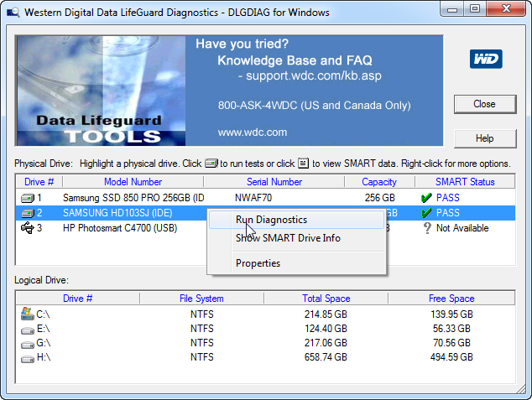This screenshot has height=400, width=532.
Task: Click the 256 GB capacity value
Action: (380, 198)
